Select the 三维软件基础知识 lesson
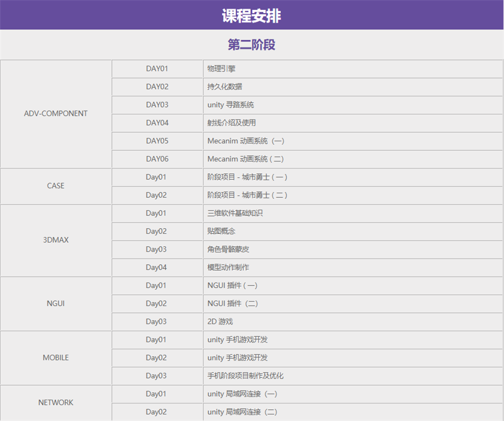This screenshot has width=504, height=421. (235, 213)
